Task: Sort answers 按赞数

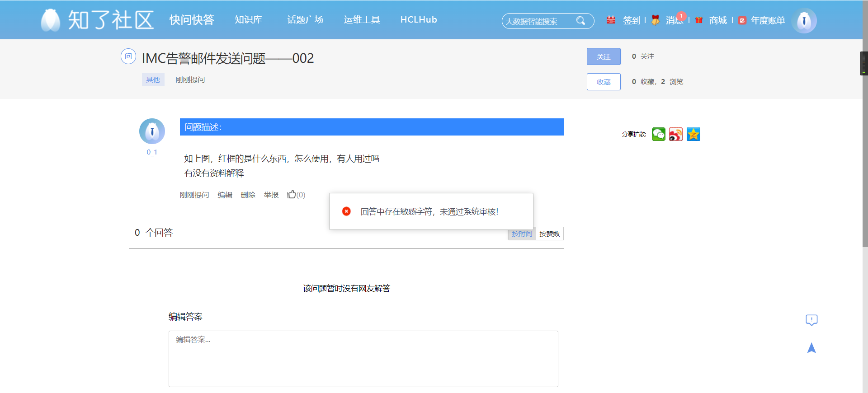Action: (550, 234)
